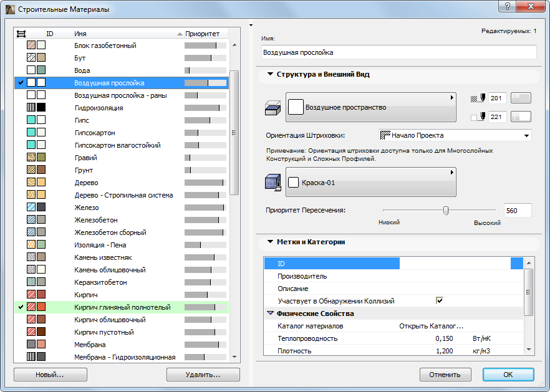550x392 pixels.
Task: Click Открыть Каталог... link
Action: click(x=431, y=326)
